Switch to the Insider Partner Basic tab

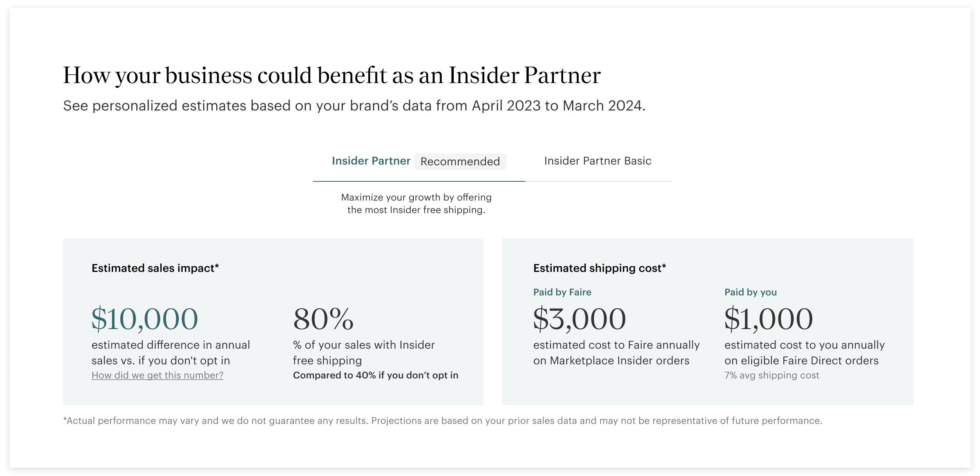click(598, 161)
